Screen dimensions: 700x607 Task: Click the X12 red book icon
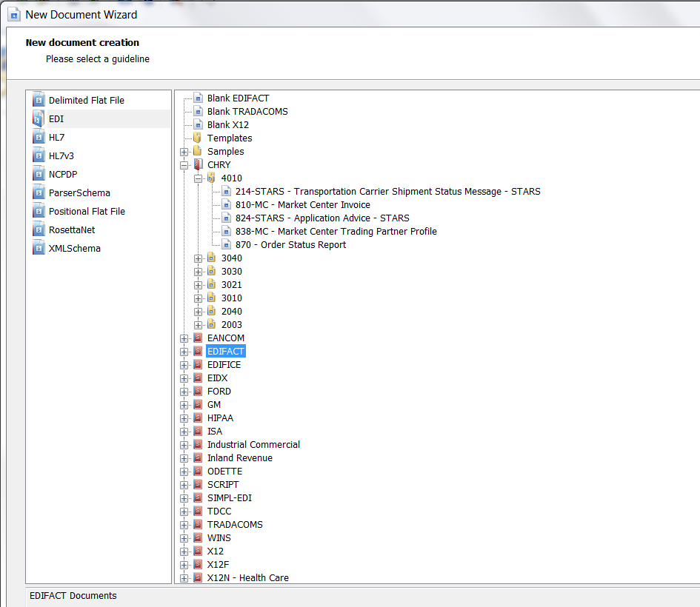[197, 551]
